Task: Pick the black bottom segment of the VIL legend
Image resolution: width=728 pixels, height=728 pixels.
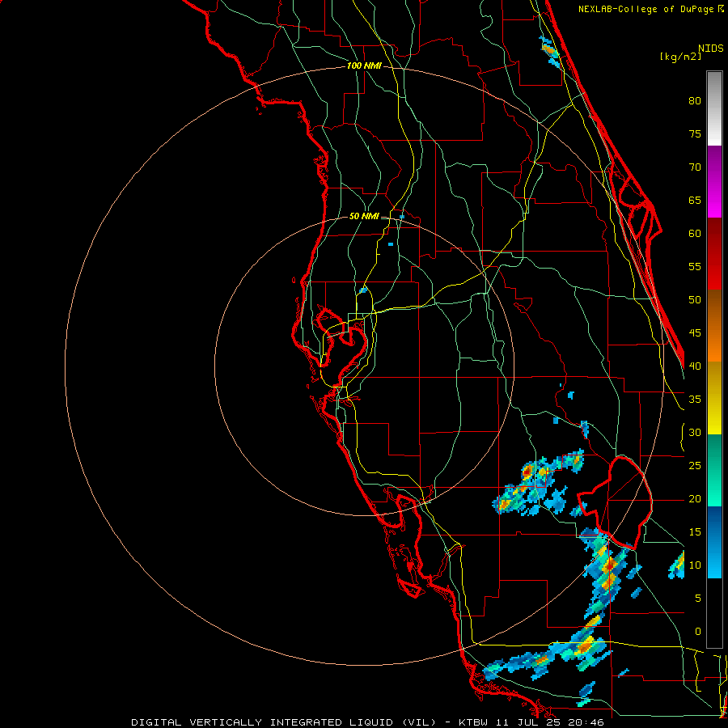Action: (714, 613)
